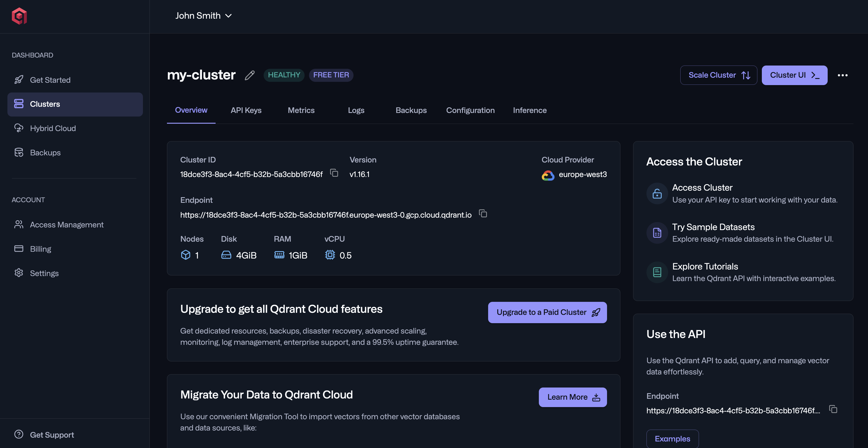Click the Qdrant logo in the sidebar

[19, 16]
